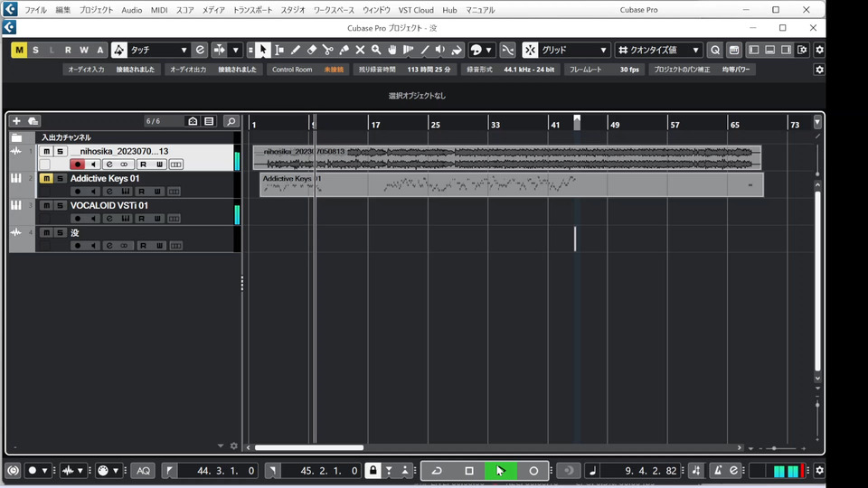Click the オーディオ出力 status button
Image resolution: width=868 pixels, height=488 pixels.
(x=213, y=70)
